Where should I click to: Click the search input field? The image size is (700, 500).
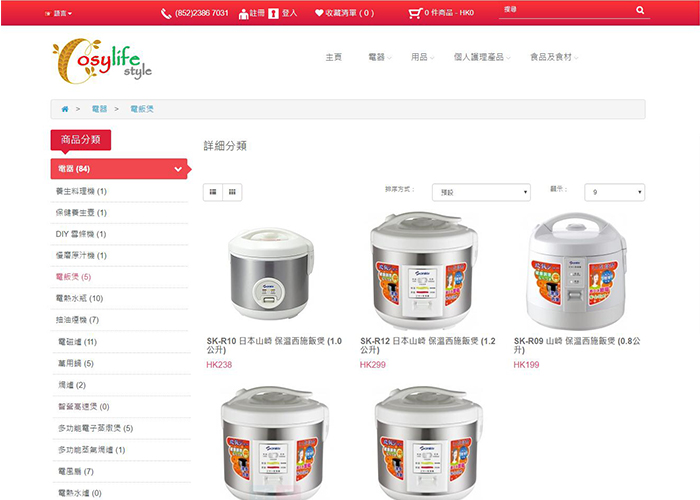pyautogui.click(x=567, y=10)
